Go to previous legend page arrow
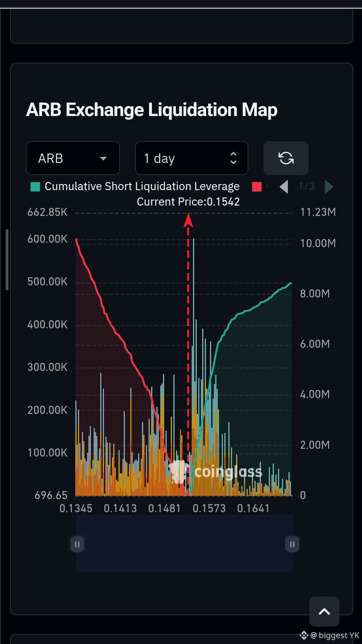The height and width of the screenshot is (644, 362). (284, 187)
